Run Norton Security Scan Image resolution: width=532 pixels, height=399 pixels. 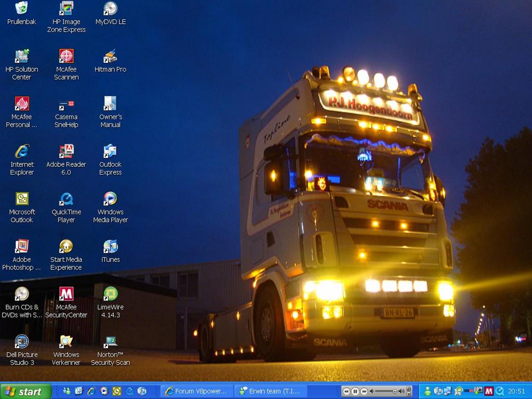coord(110,350)
